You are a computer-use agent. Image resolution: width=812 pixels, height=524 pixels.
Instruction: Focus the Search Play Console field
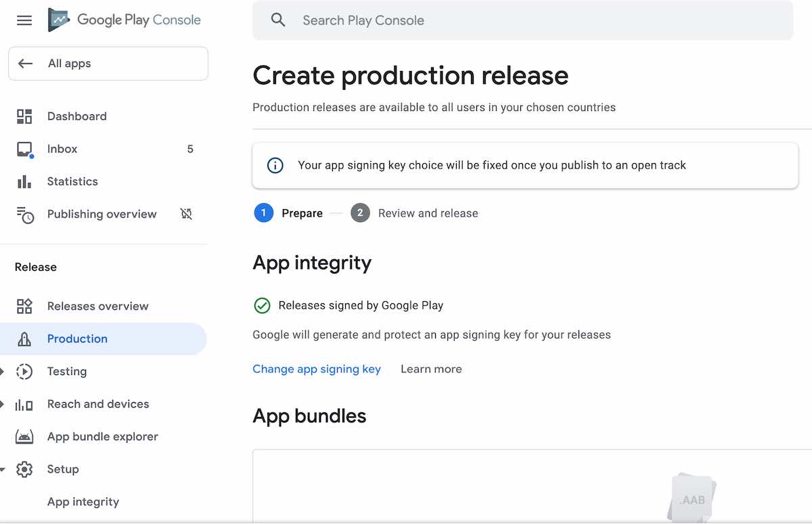pos(522,20)
